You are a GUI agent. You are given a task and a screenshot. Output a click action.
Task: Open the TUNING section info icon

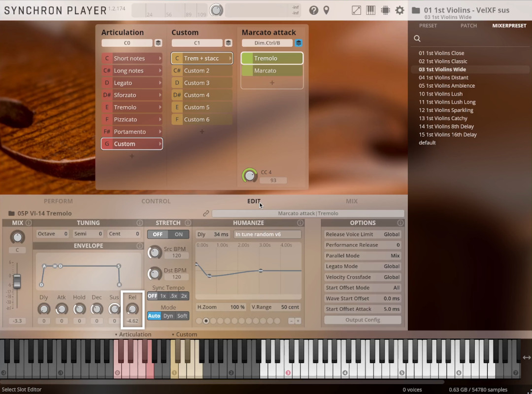coord(139,223)
